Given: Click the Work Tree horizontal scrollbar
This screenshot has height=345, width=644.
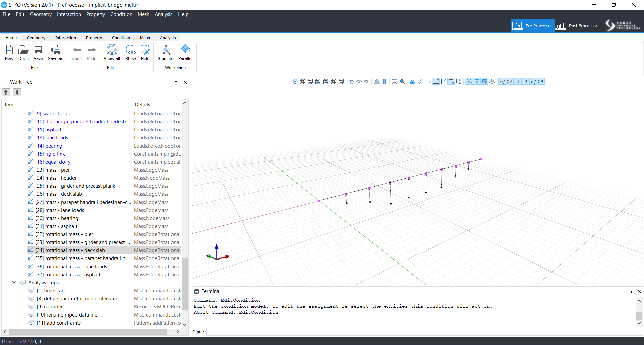Looking at the screenshot, I should (x=88, y=332).
